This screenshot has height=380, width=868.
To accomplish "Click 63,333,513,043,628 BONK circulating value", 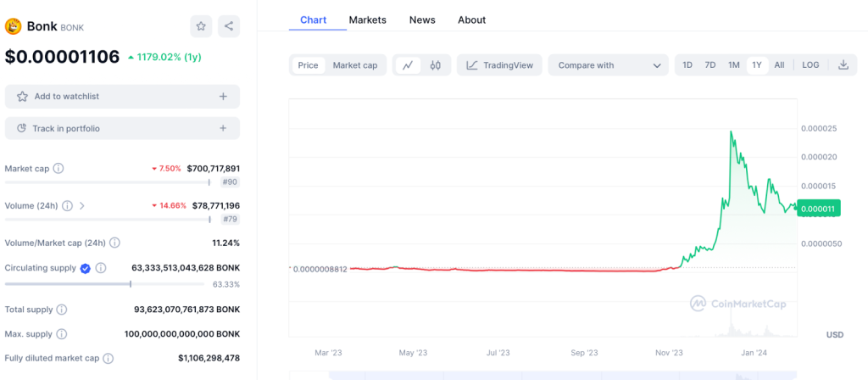I will tap(186, 268).
